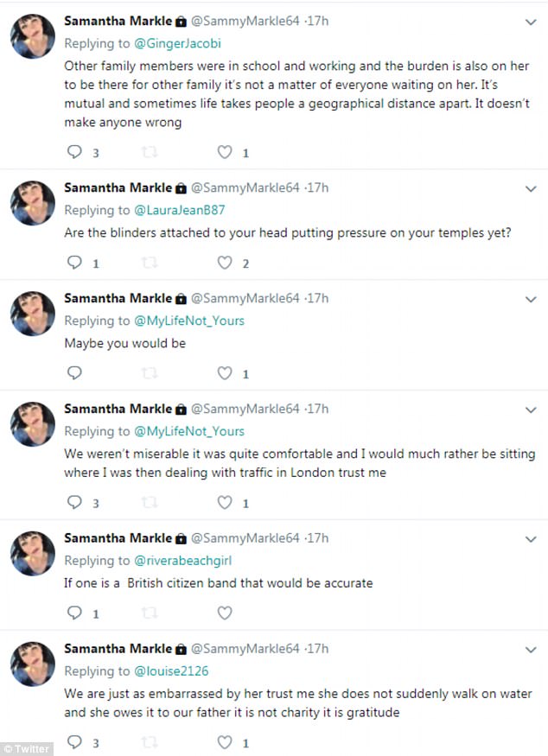Visit the @LauraJeanB87 mention link
548x756 pixels.
179,210
